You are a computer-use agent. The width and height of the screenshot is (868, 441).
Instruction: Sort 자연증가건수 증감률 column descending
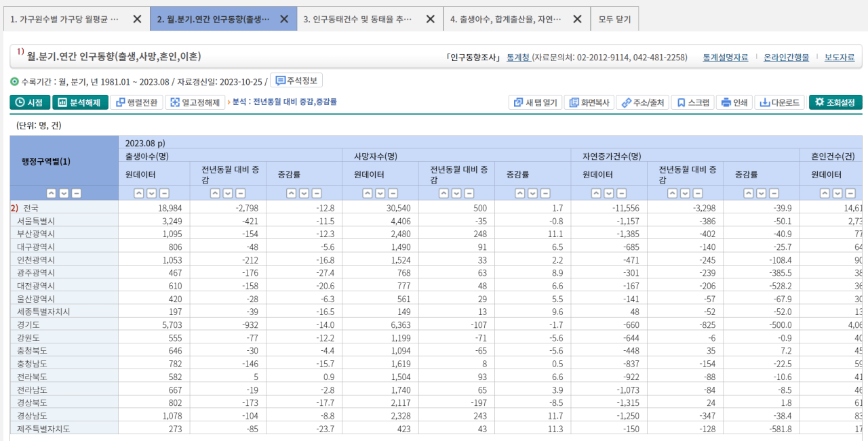762,193
